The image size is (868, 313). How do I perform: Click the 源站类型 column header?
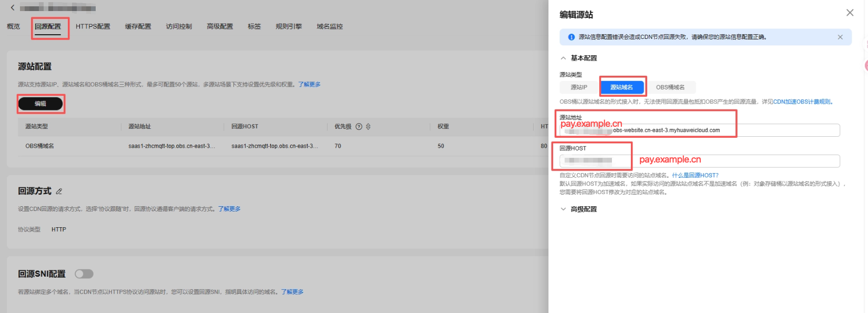coord(37,126)
